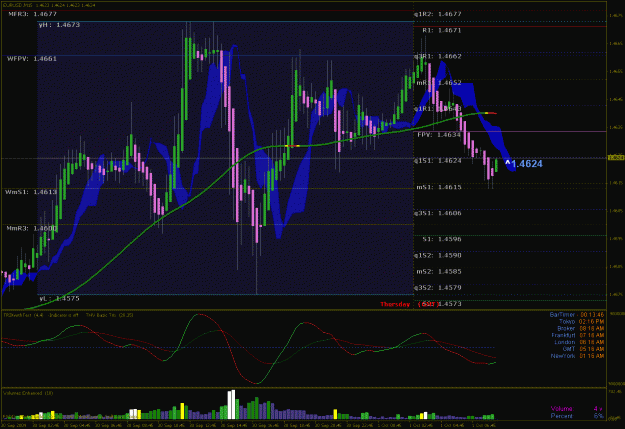Click the London time clock row
The width and height of the screenshot is (625, 429).
[x=579, y=342]
